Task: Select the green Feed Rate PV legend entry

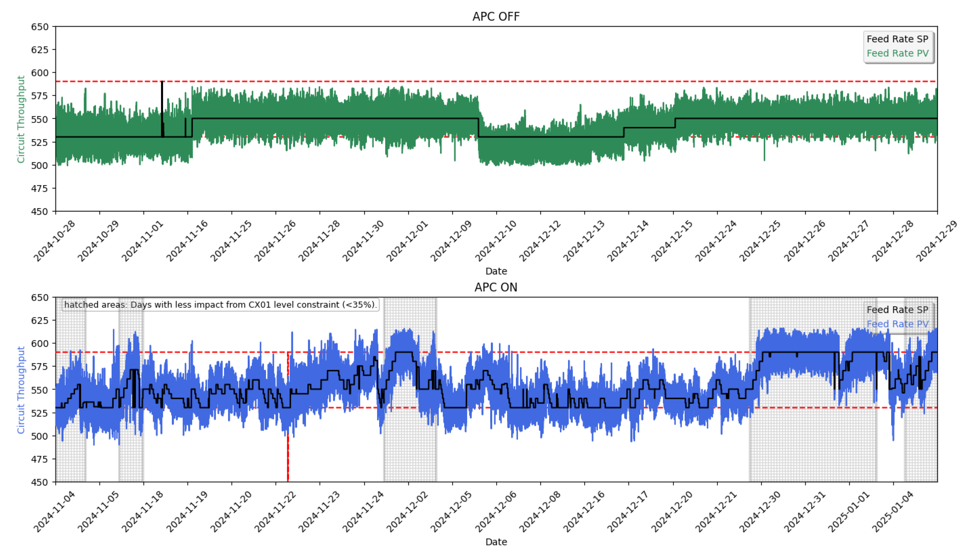Action: [897, 53]
